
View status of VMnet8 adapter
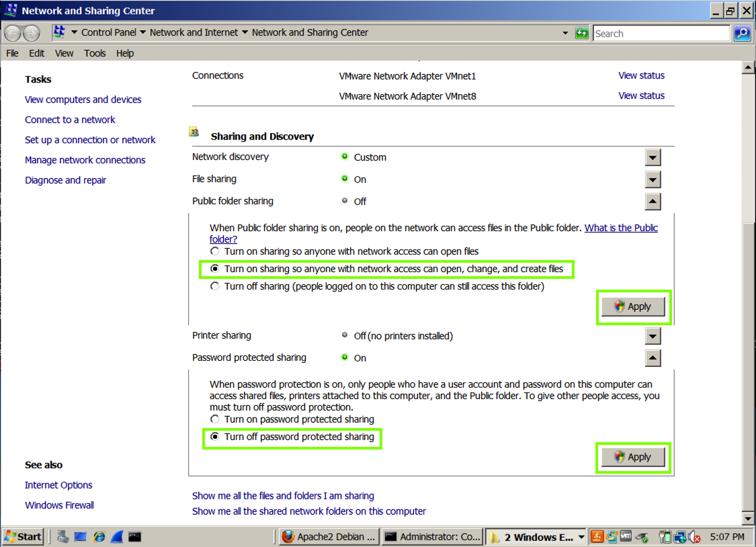pyautogui.click(x=641, y=95)
